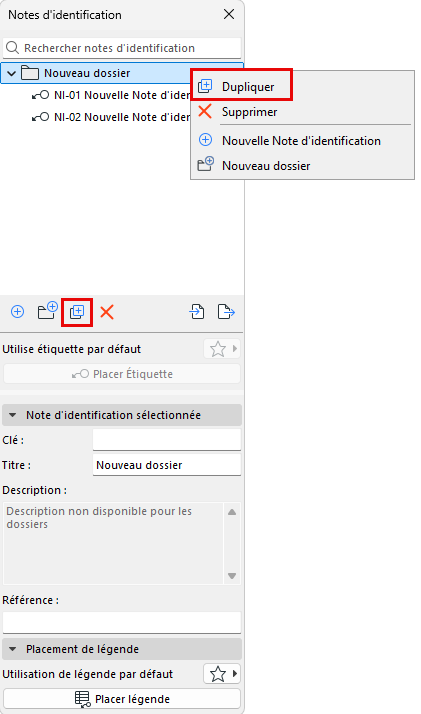Image resolution: width=421 pixels, height=714 pixels.
Task: Open default label favorites star dropdown
Action: pos(222,349)
